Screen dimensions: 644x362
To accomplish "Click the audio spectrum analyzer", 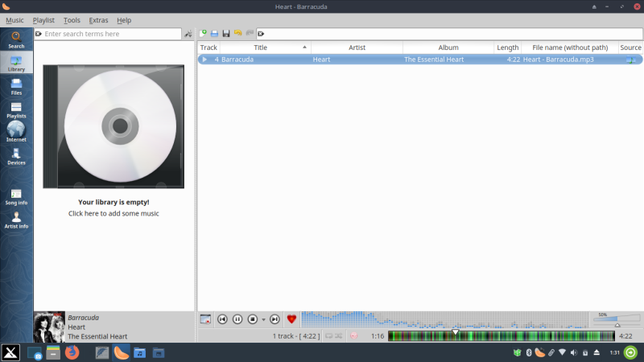I will [445, 319].
